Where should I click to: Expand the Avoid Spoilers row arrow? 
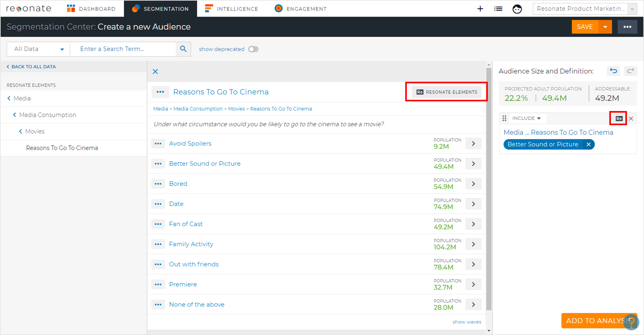coord(473,144)
